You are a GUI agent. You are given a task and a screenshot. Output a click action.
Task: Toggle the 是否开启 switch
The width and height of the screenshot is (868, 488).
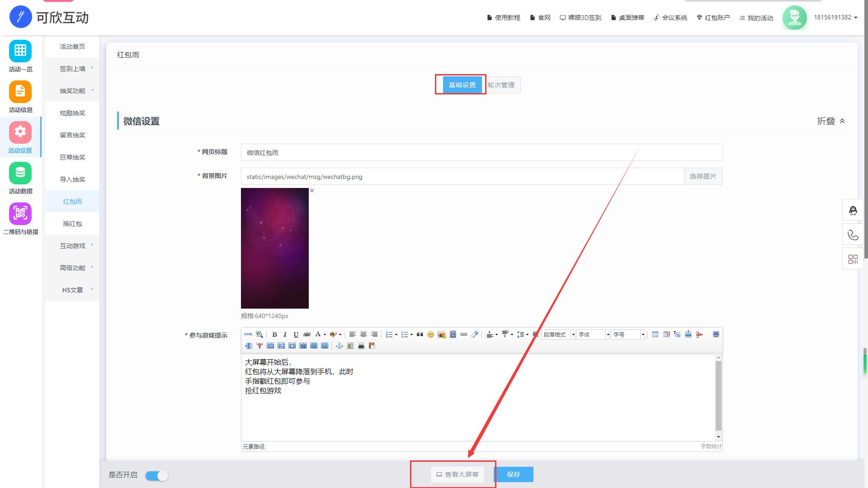(157, 475)
